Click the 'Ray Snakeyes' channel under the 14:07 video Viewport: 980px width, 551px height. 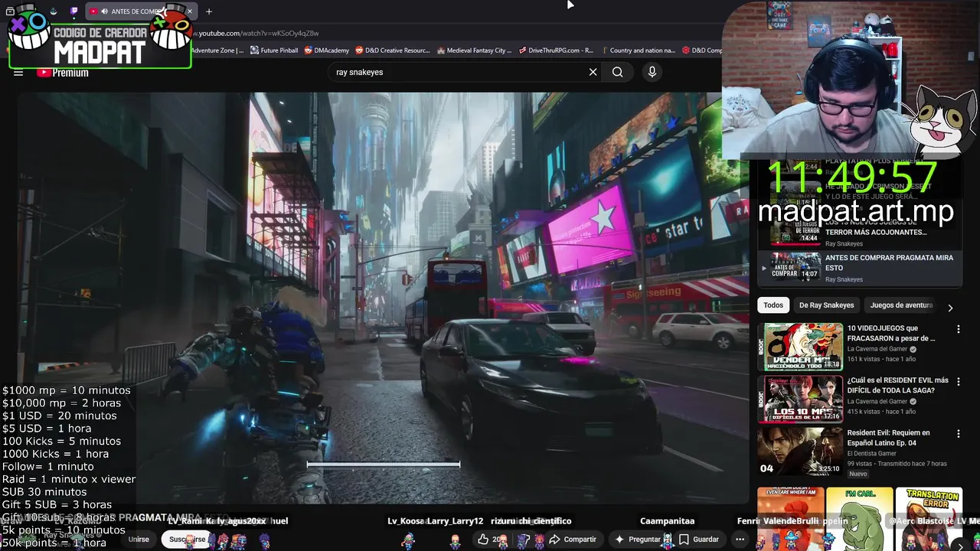tap(844, 279)
